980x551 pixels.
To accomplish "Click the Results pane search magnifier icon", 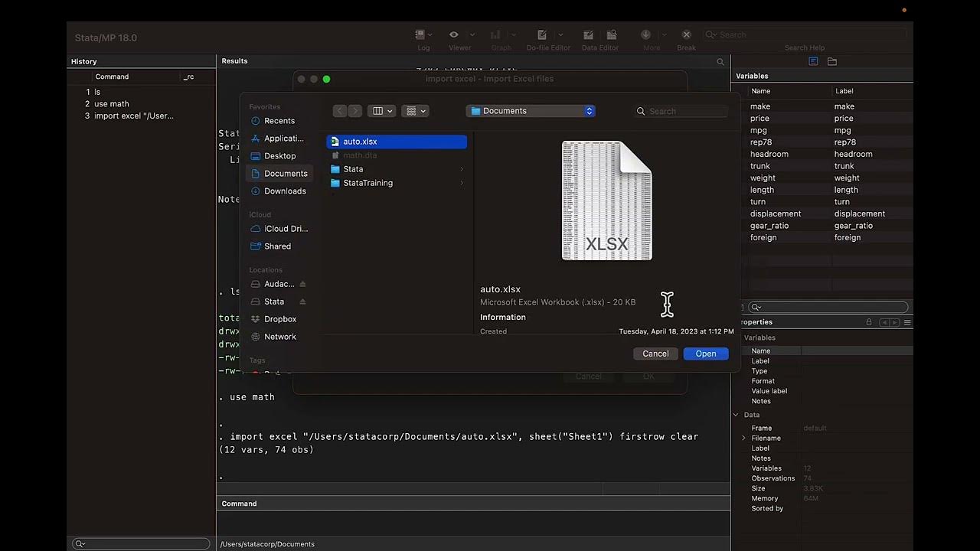I will [x=720, y=61].
